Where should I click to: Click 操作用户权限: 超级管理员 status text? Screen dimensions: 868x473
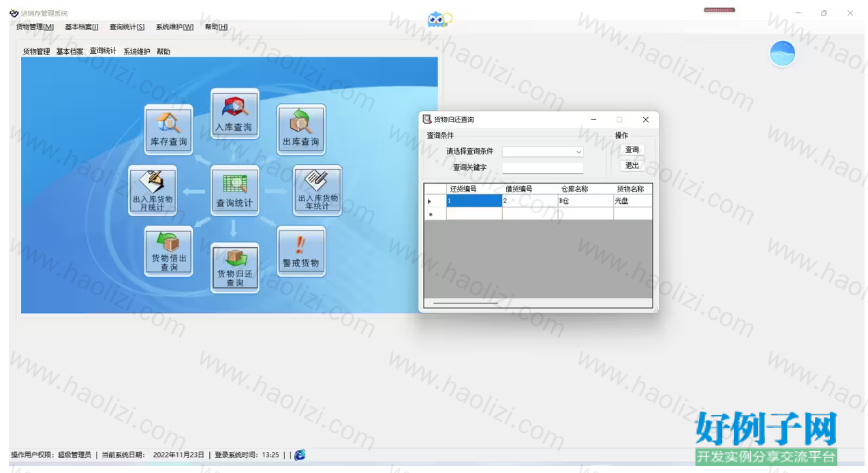[x=51, y=455]
